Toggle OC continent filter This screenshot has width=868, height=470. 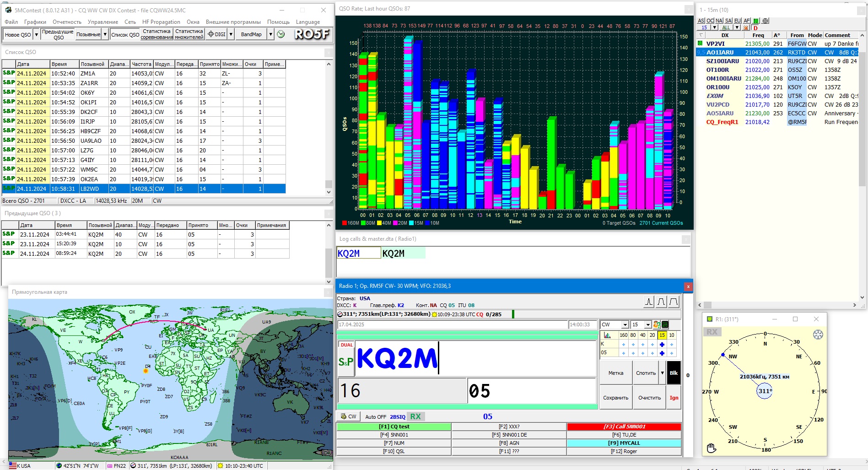[x=710, y=21]
